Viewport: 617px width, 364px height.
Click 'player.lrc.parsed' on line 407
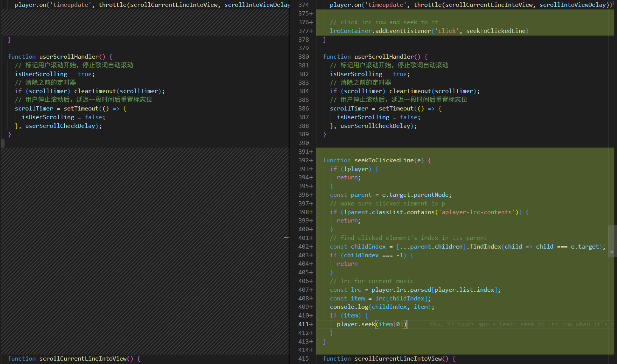401,290
